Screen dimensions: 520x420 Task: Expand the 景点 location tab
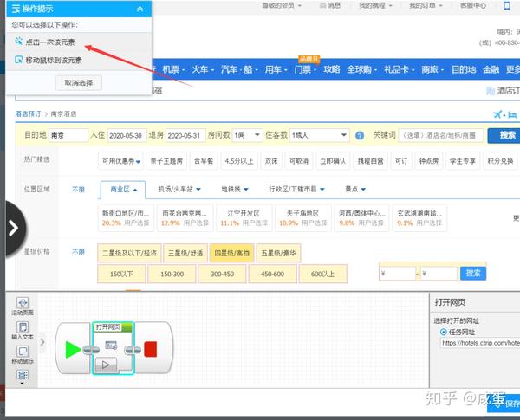355,190
